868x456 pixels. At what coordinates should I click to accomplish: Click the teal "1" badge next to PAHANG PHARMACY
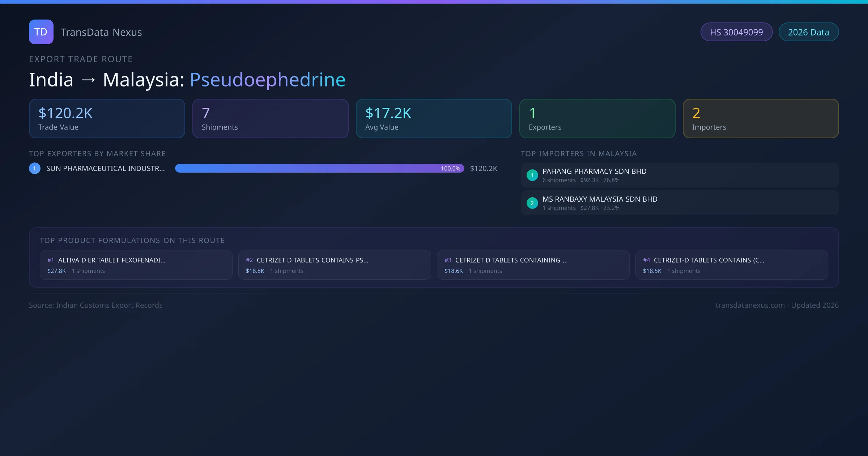(x=532, y=175)
